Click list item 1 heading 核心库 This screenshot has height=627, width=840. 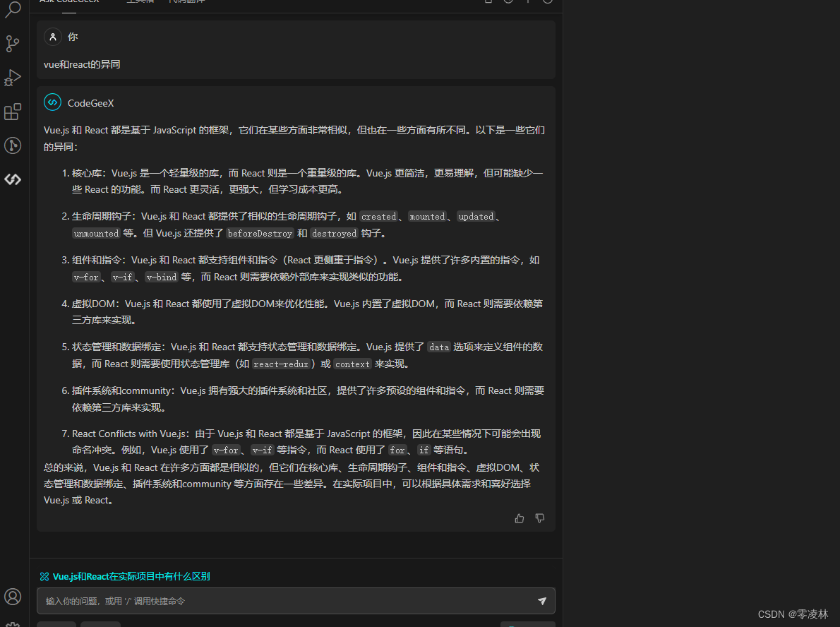tap(87, 173)
